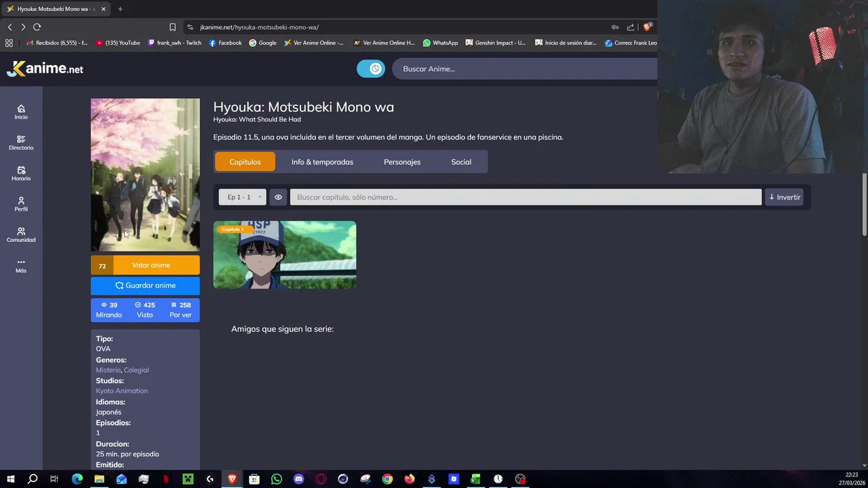
Task: Open Discord from the taskbar
Action: (298, 479)
